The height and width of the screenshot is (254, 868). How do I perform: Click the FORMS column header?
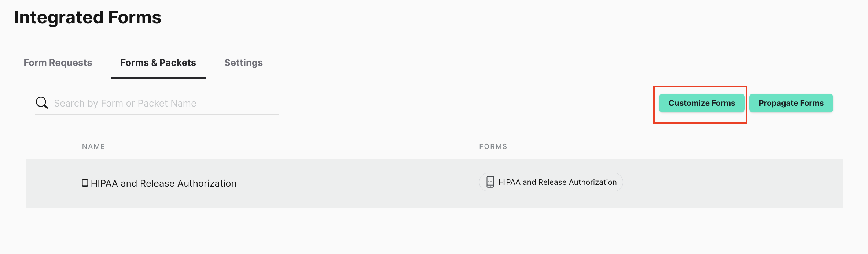pyautogui.click(x=493, y=146)
